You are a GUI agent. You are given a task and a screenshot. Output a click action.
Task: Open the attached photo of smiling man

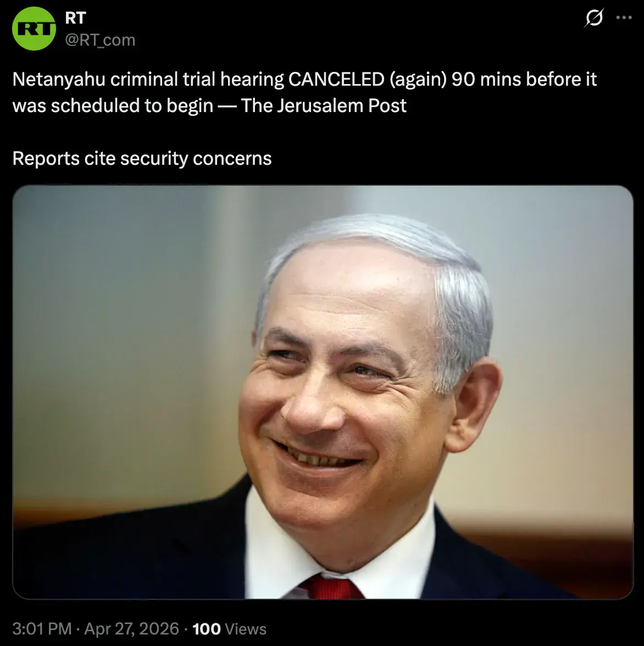click(x=323, y=392)
